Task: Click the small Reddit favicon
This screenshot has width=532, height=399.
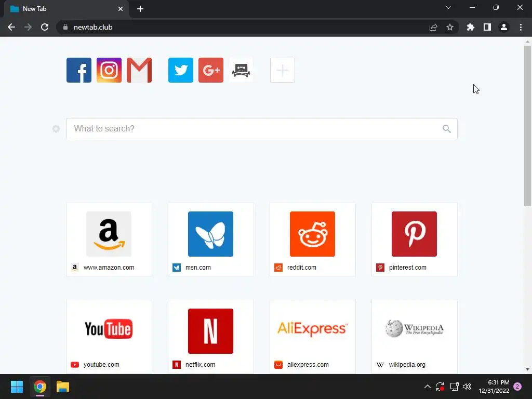Action: pos(278,268)
